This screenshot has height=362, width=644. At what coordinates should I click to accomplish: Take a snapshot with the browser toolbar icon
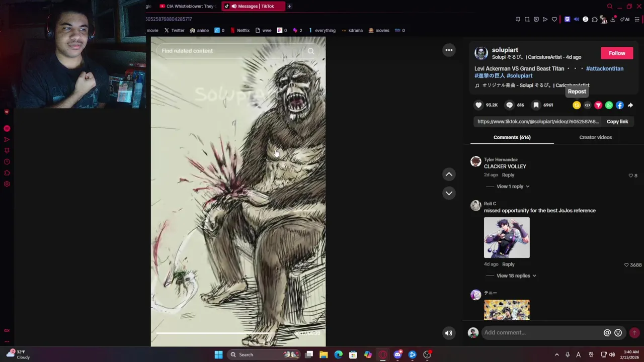527,20
